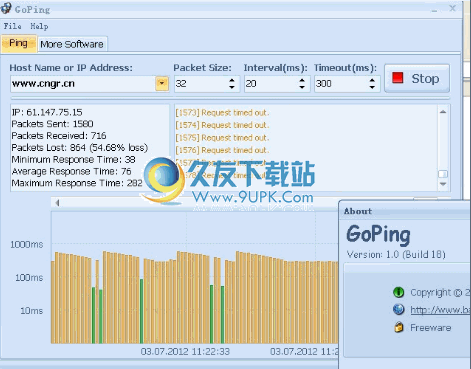This screenshot has height=369, width=471.
Task: Click the GoPing app icon in title bar
Action: [x=6, y=8]
